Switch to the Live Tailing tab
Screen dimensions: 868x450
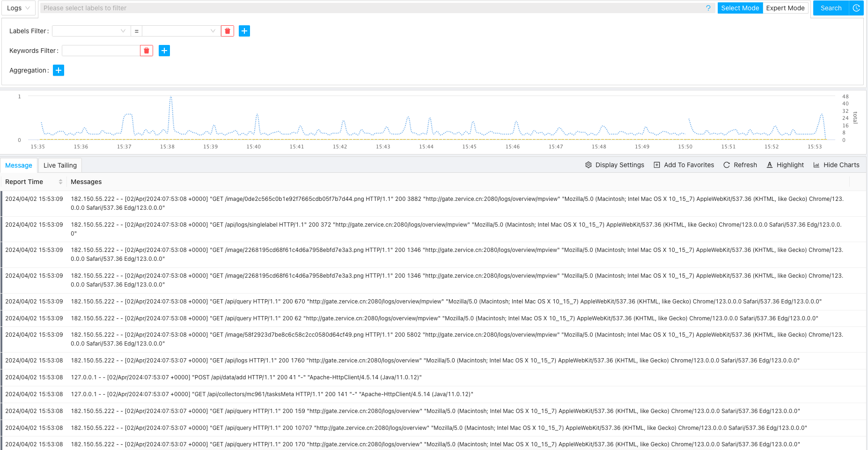pyautogui.click(x=60, y=165)
